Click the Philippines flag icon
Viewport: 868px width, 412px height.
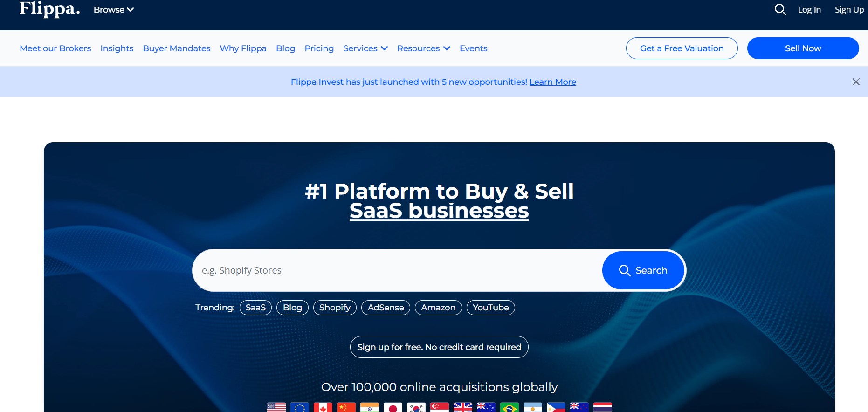[556, 407]
